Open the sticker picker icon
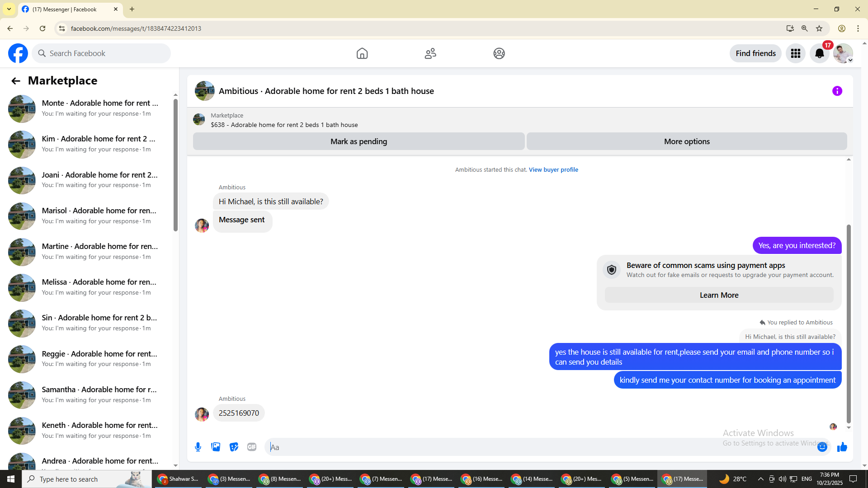This screenshot has width=868, height=488. 234,447
